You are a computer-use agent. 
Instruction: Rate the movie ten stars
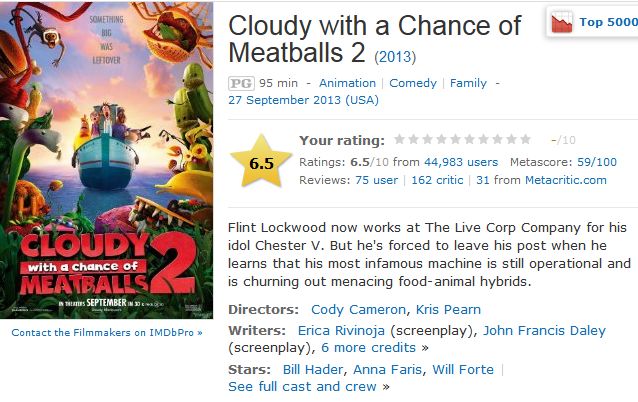[x=526, y=140]
